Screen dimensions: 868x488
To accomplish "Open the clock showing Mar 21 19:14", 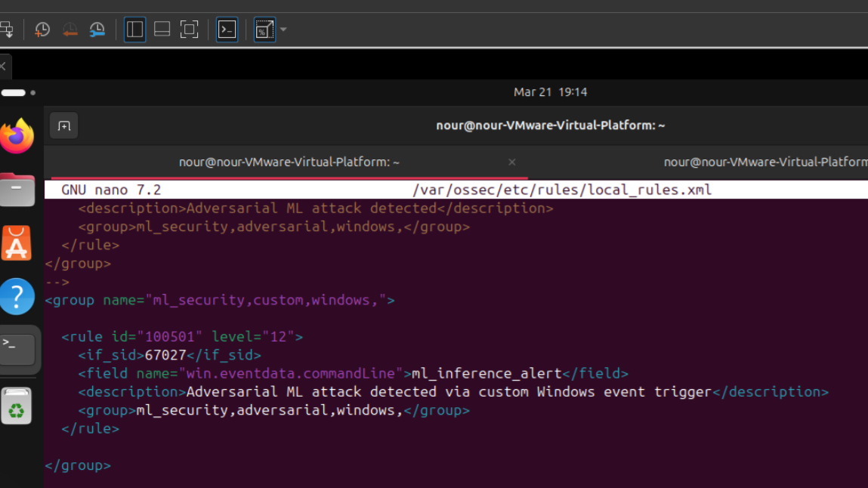I will click(x=550, y=92).
